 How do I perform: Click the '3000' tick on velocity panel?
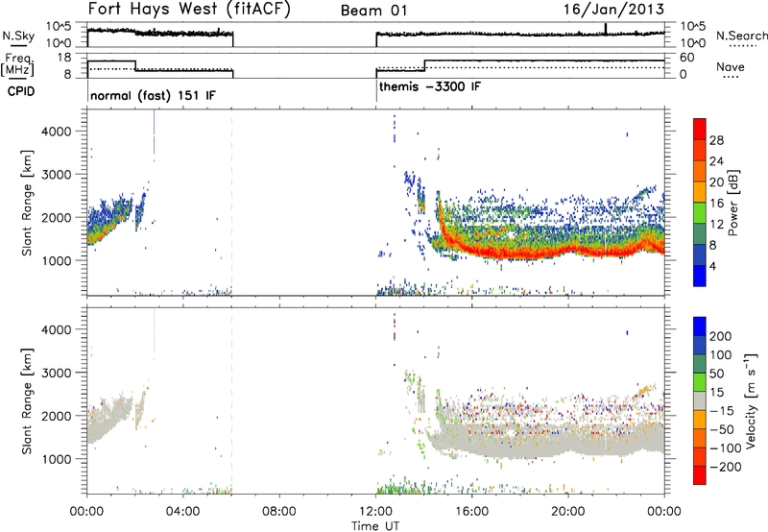click(x=56, y=373)
